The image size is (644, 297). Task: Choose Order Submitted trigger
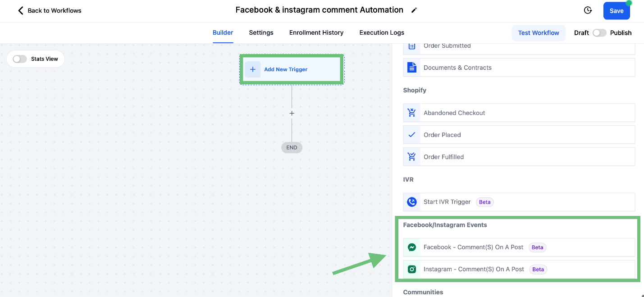point(519,47)
